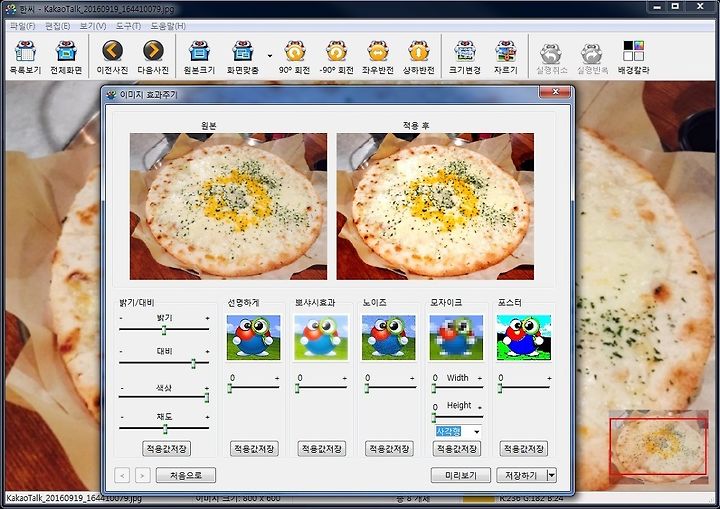Screen dimensions: 720x509
Task: Open the 파일(F) menu
Action: (x=22, y=26)
